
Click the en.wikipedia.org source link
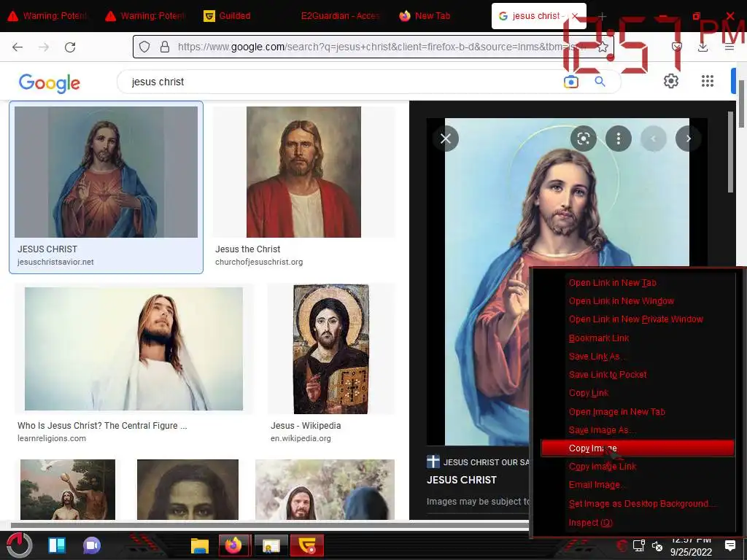coord(301,438)
